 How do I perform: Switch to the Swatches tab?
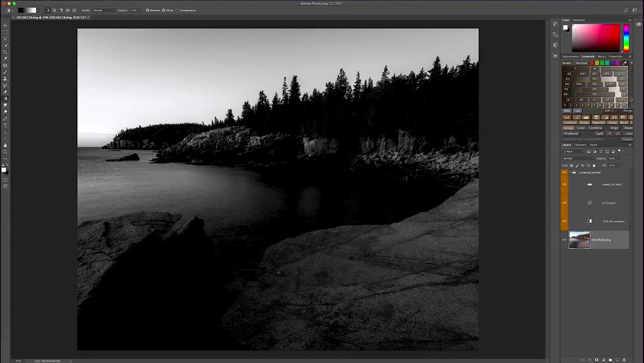click(x=579, y=20)
